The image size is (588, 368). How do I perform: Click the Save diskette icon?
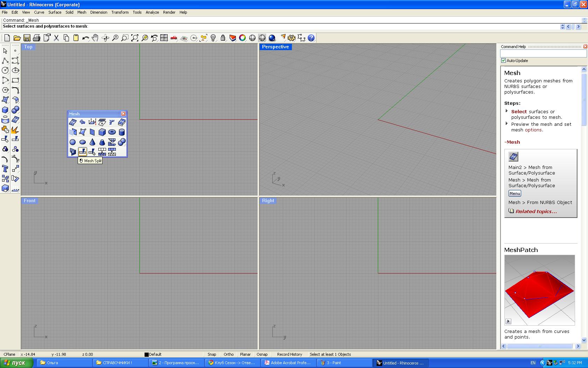[x=27, y=38]
